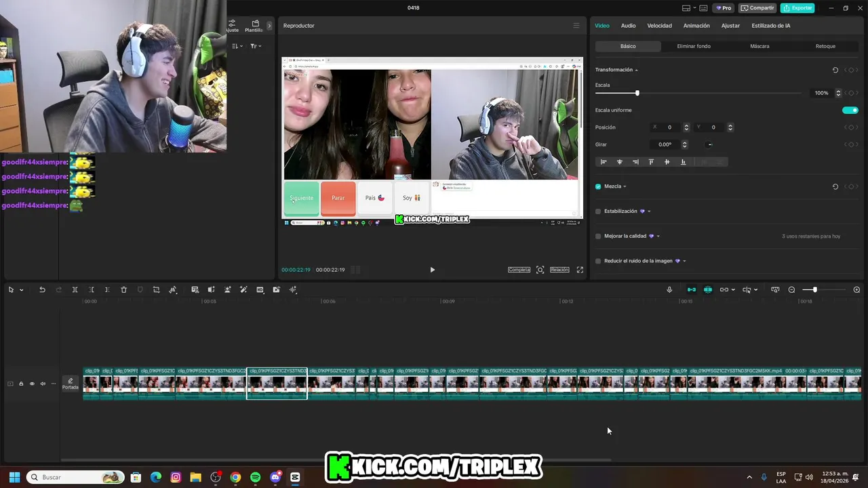The width and height of the screenshot is (868, 488).
Task: Click the magic wand auto-enhance icon
Action: (243, 290)
